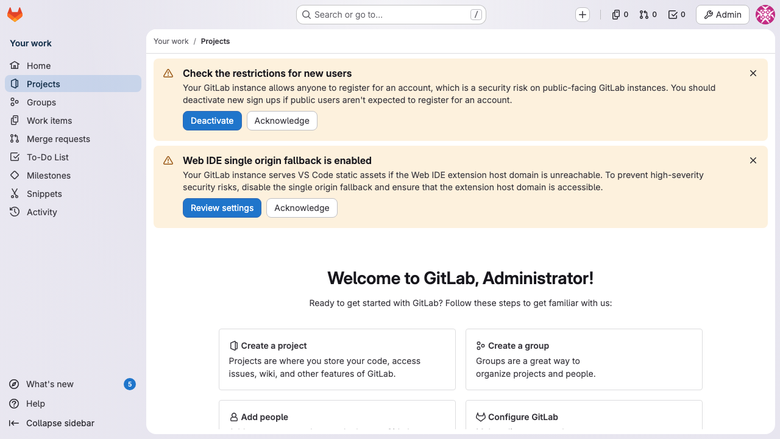The width and height of the screenshot is (780, 439).
Task: Dismiss the new users restrictions alert
Action: coord(753,74)
